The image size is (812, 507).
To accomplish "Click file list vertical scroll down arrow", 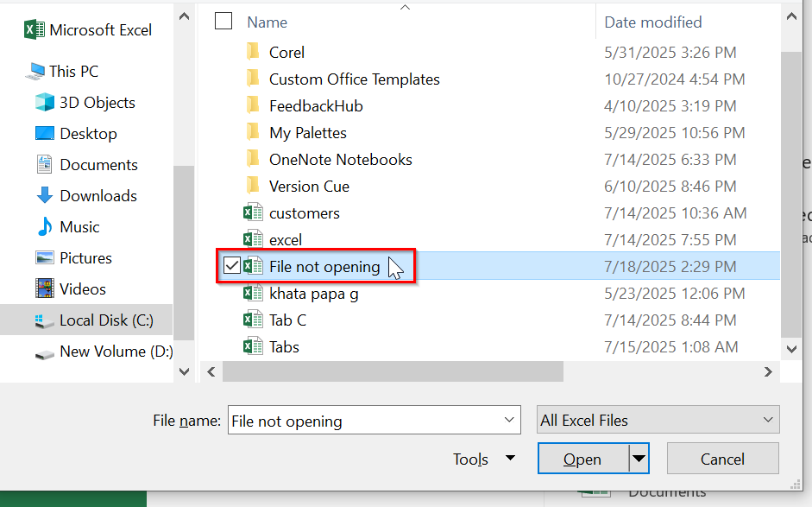I will coord(791,350).
